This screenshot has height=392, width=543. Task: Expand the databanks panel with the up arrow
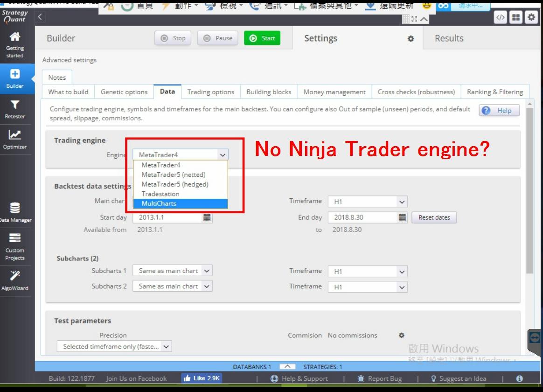click(x=287, y=366)
